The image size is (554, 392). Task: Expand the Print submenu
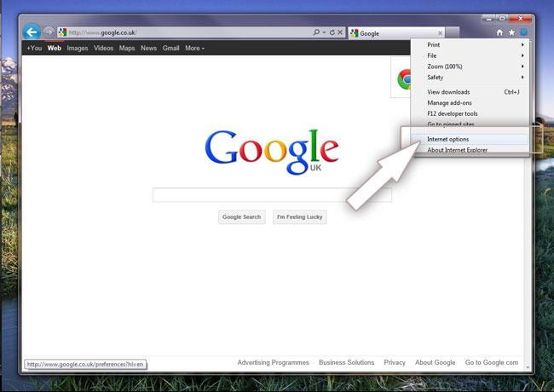[470, 45]
